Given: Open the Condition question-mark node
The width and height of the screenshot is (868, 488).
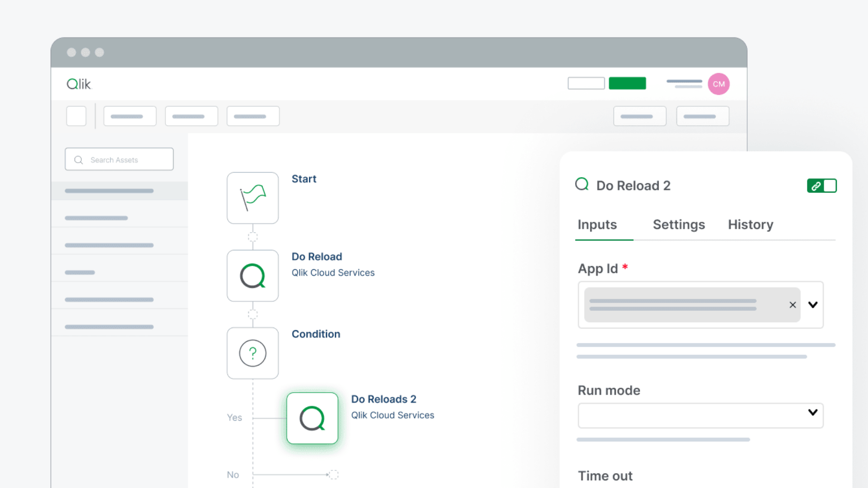Looking at the screenshot, I should point(253,353).
